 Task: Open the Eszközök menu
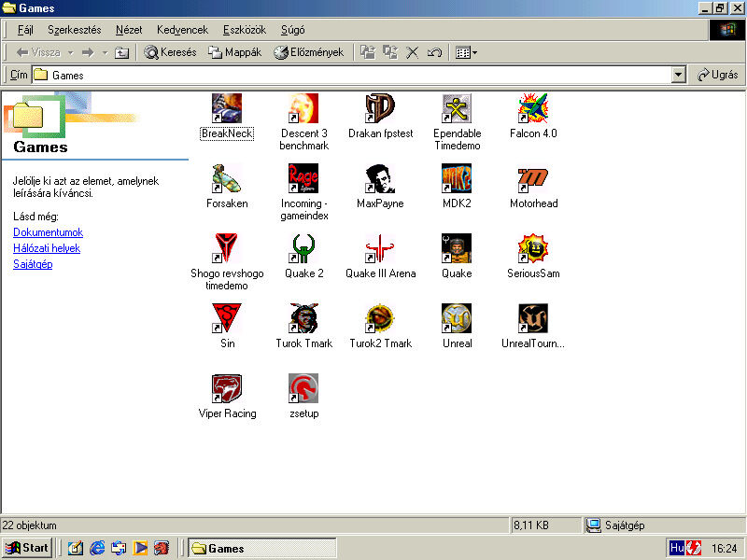pos(245,30)
